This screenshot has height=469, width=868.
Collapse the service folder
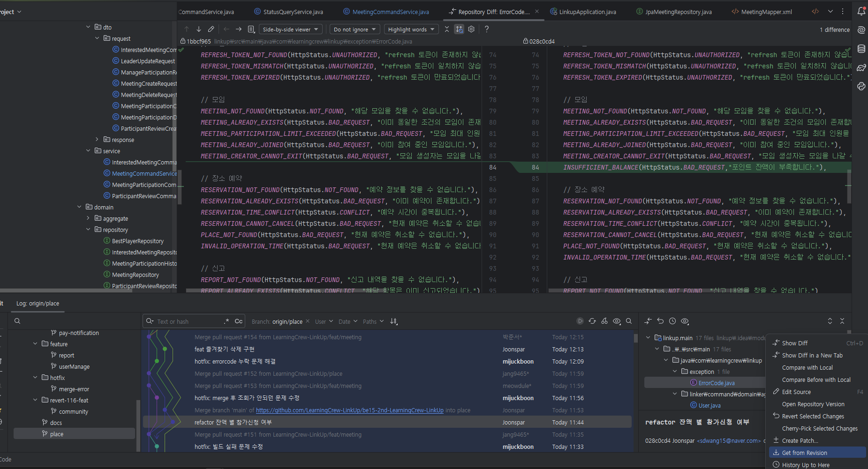88,151
